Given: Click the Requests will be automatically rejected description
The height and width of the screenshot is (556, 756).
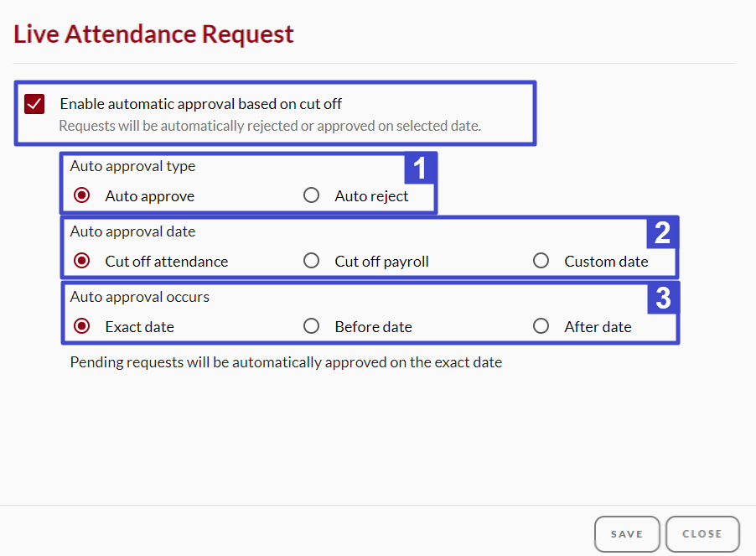Looking at the screenshot, I should [270, 126].
